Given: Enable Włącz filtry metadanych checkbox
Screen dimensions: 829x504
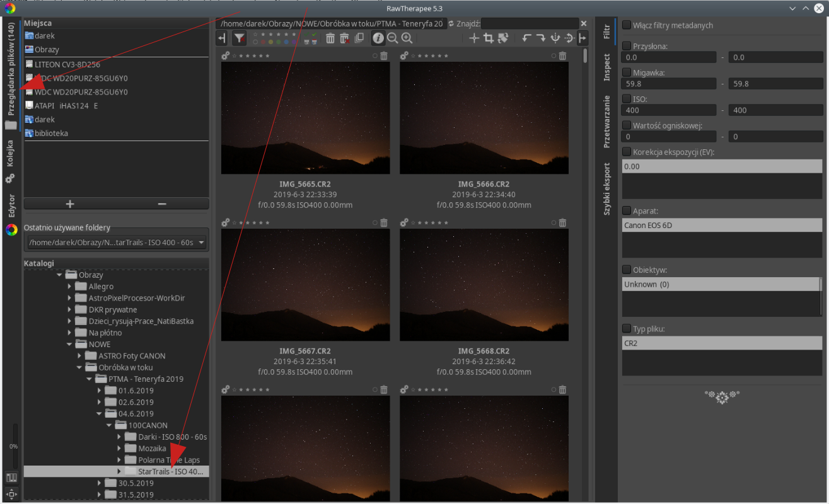Looking at the screenshot, I should (627, 25).
